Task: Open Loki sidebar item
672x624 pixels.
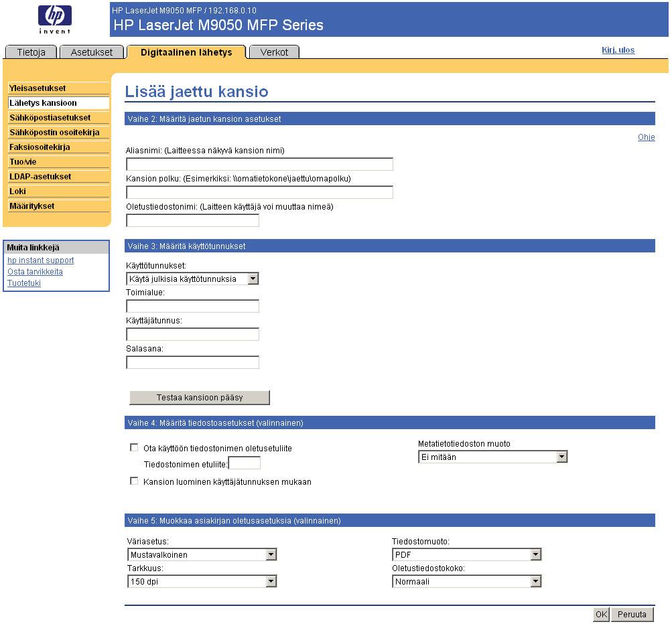Action: (x=58, y=191)
